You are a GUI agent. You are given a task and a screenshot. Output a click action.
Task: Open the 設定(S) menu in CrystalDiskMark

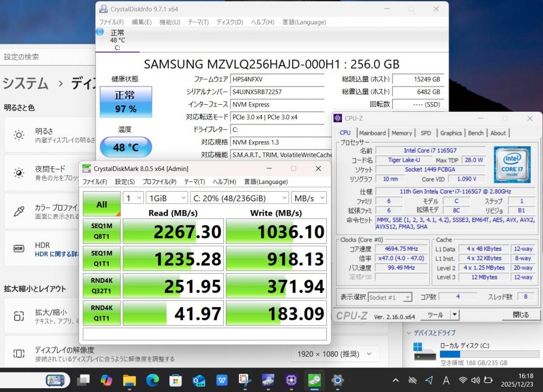pos(125,182)
